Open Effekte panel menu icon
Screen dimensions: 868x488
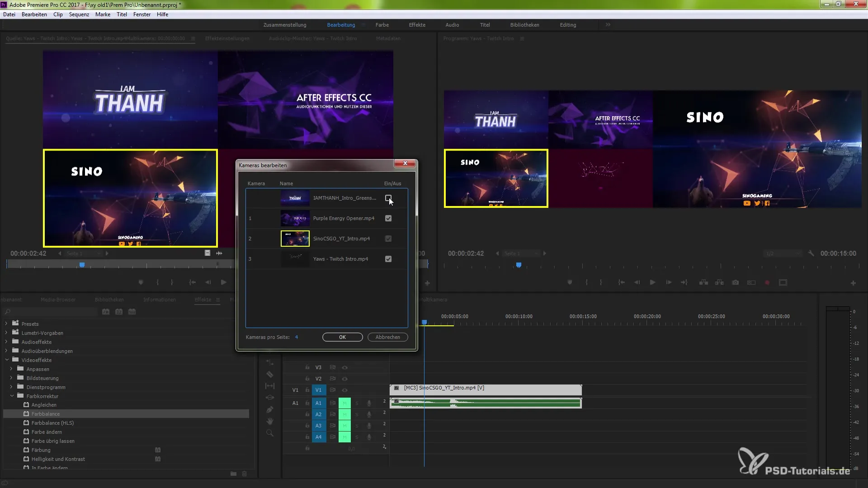point(217,300)
